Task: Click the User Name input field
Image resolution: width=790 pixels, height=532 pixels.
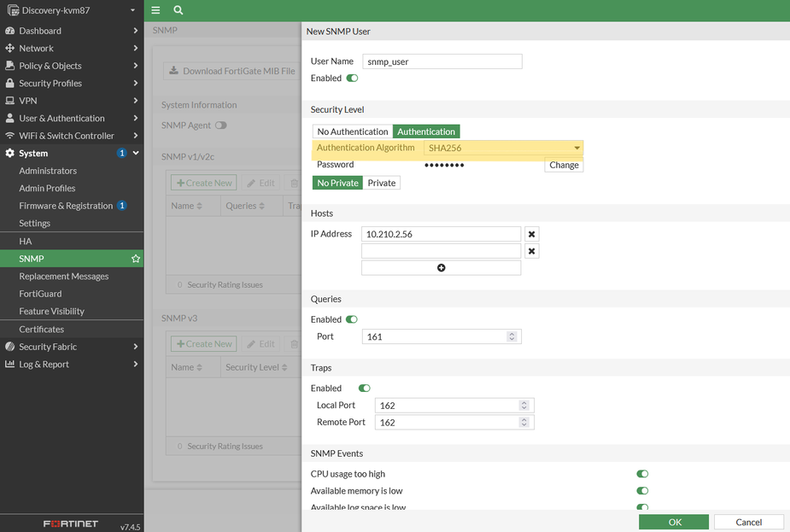Action: pos(441,61)
